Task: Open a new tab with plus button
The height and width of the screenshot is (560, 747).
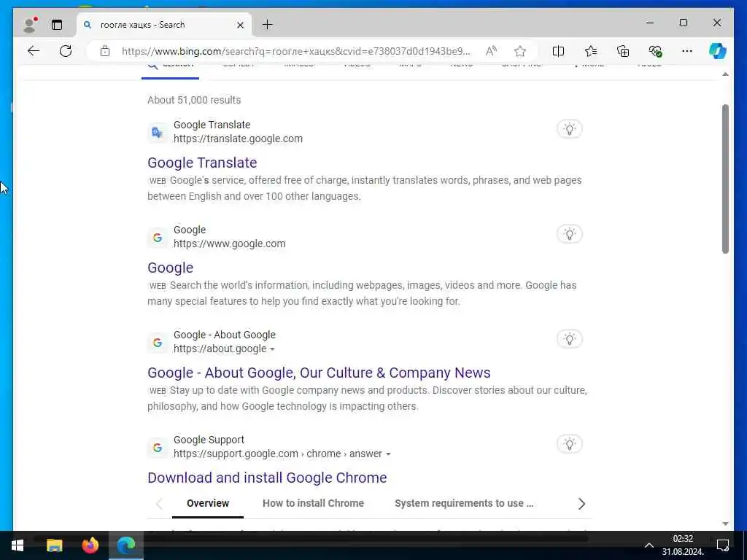Action: [268, 24]
